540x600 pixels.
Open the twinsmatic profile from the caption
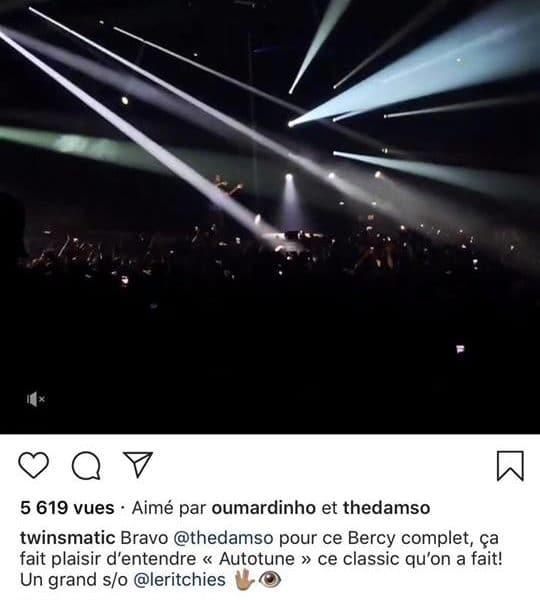tap(68, 538)
